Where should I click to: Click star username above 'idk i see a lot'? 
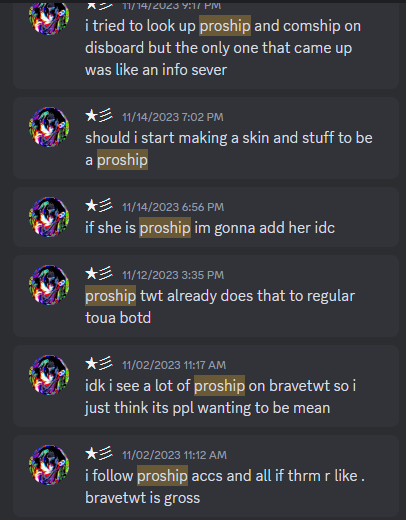click(99, 364)
